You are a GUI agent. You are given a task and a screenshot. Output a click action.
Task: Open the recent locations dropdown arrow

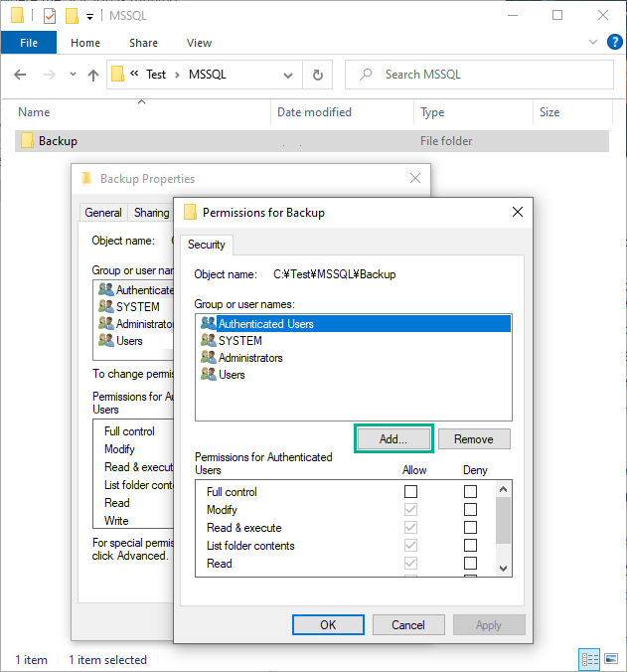pos(73,75)
